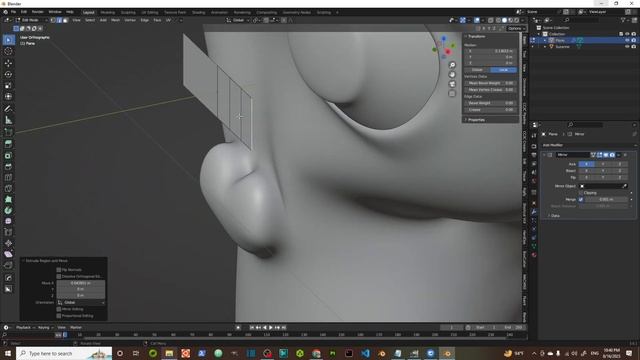Jump to timeline end frame button

point(284,328)
